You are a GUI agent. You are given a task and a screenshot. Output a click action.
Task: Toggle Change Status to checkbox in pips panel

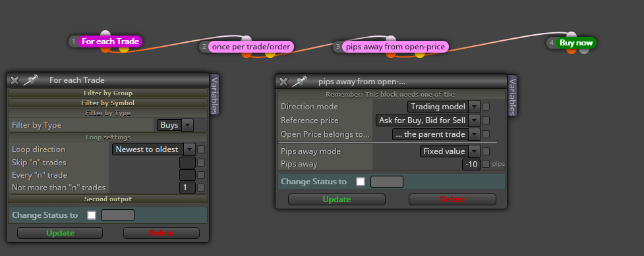(361, 182)
